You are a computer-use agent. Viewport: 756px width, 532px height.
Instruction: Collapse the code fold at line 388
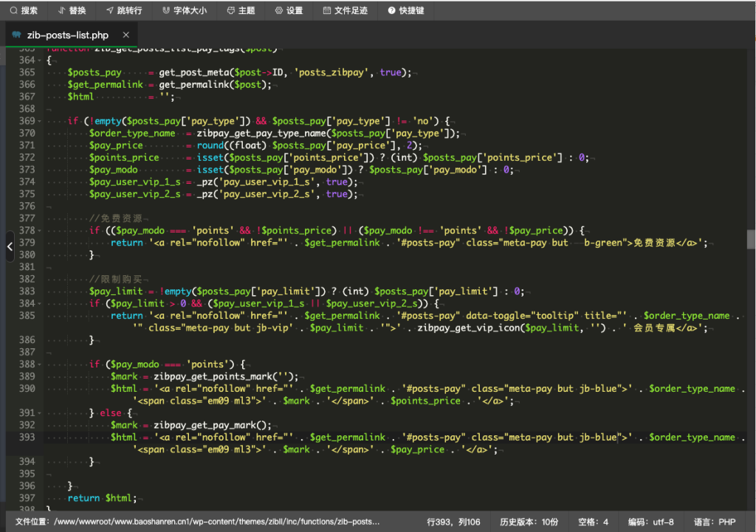click(x=40, y=365)
